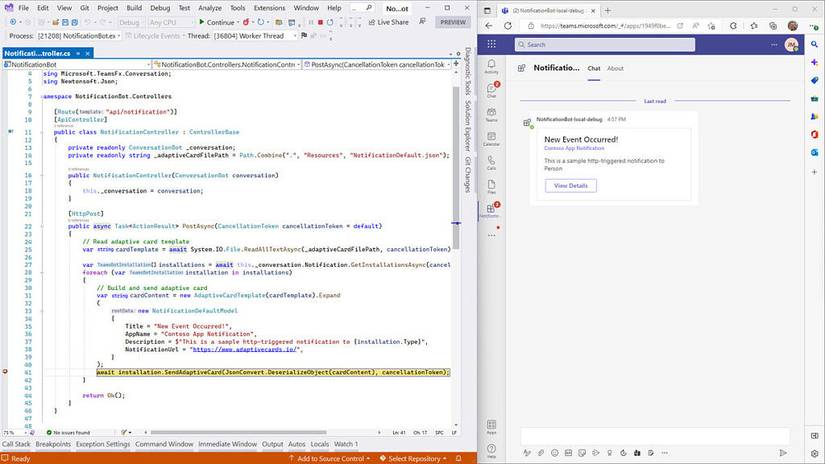Collapse the NotificationController class at line 11
This screenshot has width=825, height=464.
(x=43, y=132)
